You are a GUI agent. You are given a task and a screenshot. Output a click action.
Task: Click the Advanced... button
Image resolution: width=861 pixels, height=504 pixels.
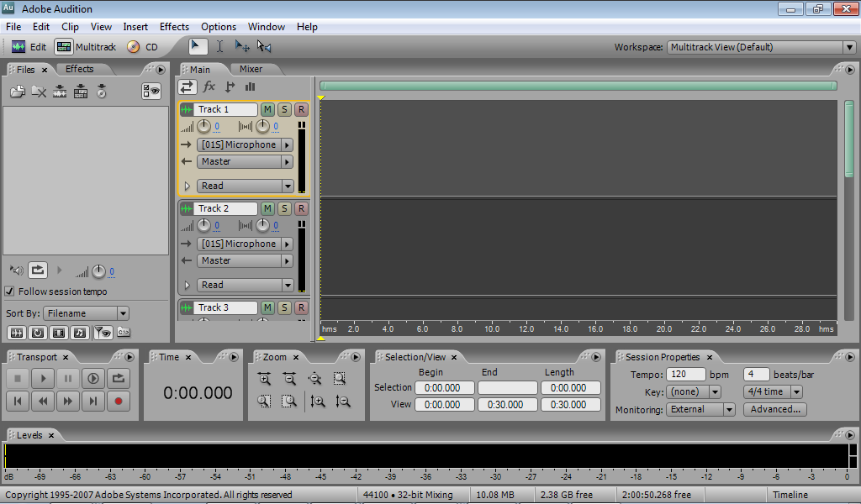774,409
